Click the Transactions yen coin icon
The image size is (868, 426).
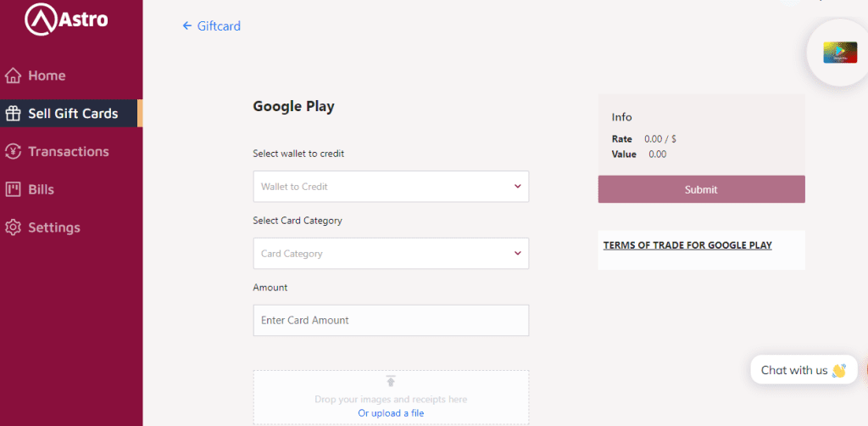13,151
